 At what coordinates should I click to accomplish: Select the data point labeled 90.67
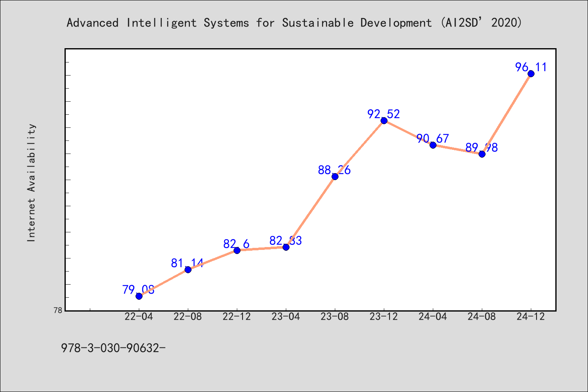coord(433,145)
